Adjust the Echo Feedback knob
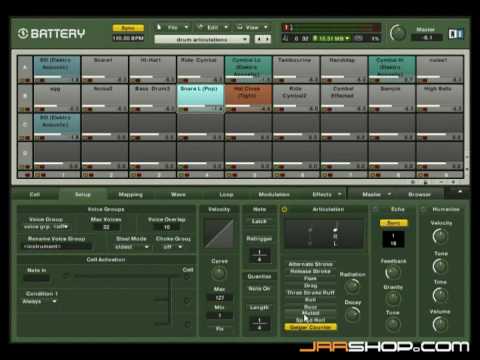The width and height of the screenshot is (480, 360). click(393, 273)
